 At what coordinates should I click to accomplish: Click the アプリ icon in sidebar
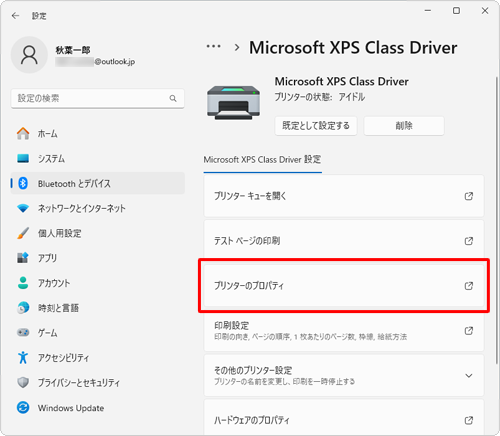(x=23, y=258)
